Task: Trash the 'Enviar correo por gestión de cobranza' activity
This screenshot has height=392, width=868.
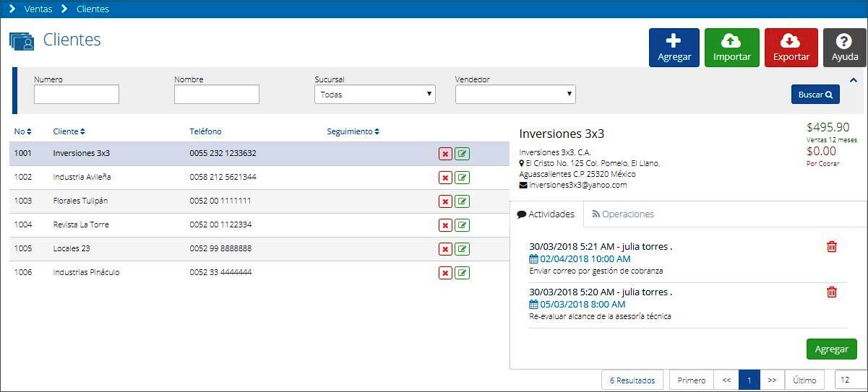Action: [x=832, y=247]
